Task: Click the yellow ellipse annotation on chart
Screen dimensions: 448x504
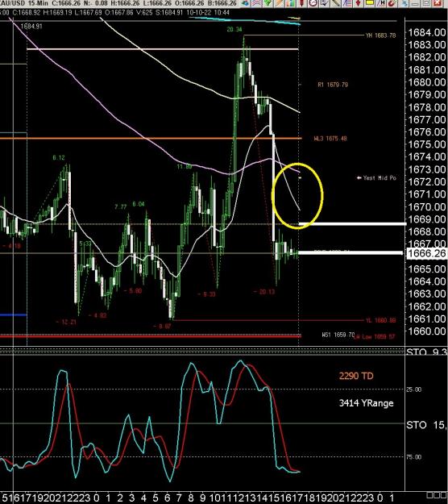Action: click(x=297, y=196)
